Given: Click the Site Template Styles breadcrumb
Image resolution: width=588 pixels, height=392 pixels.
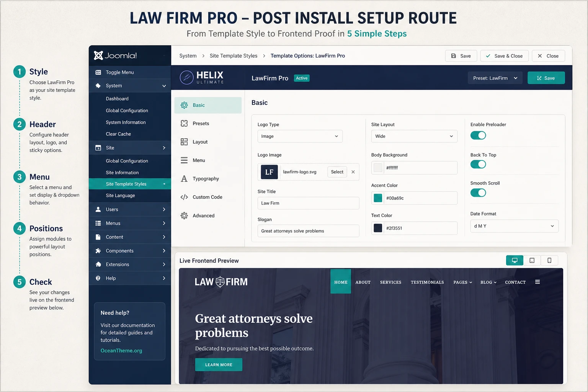Looking at the screenshot, I should 234,56.
